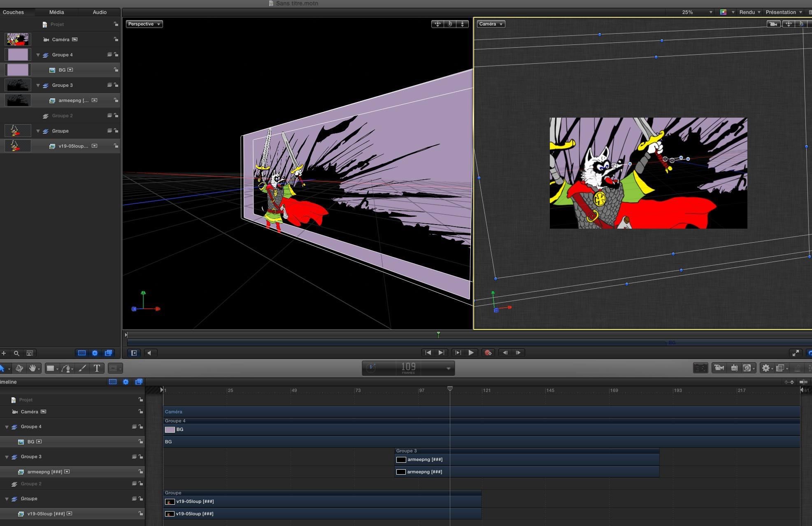The height and width of the screenshot is (526, 812).
Task: Click the record animation button
Action: point(488,352)
